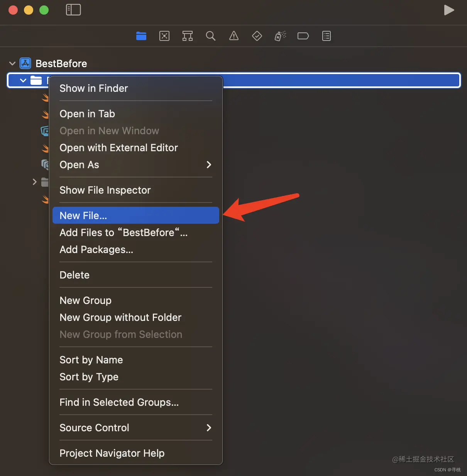
Task: Select New Group
Action: pos(136,300)
